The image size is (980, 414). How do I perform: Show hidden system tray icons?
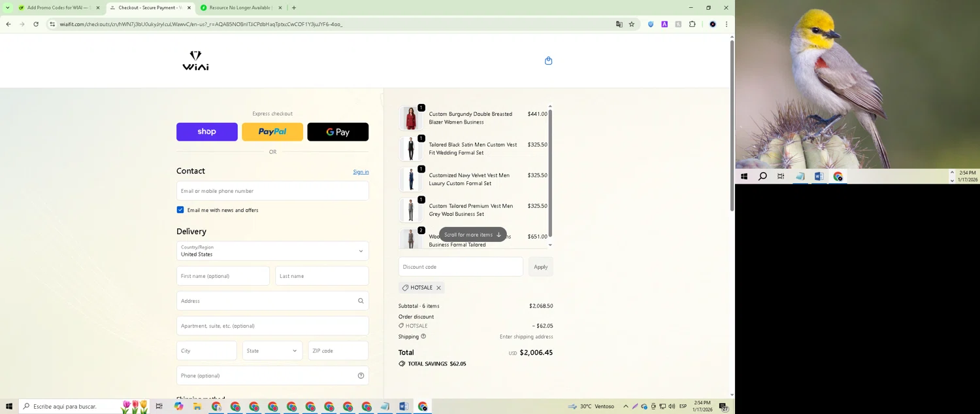coord(626,406)
